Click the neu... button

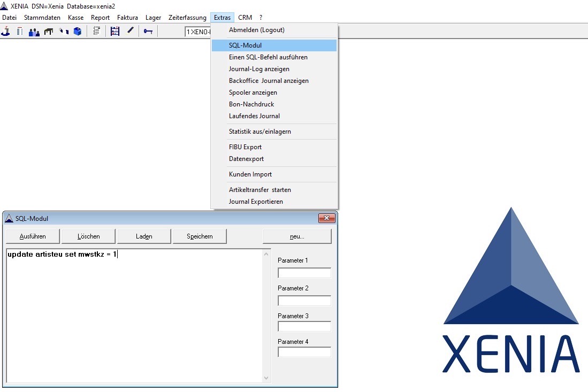[297, 236]
